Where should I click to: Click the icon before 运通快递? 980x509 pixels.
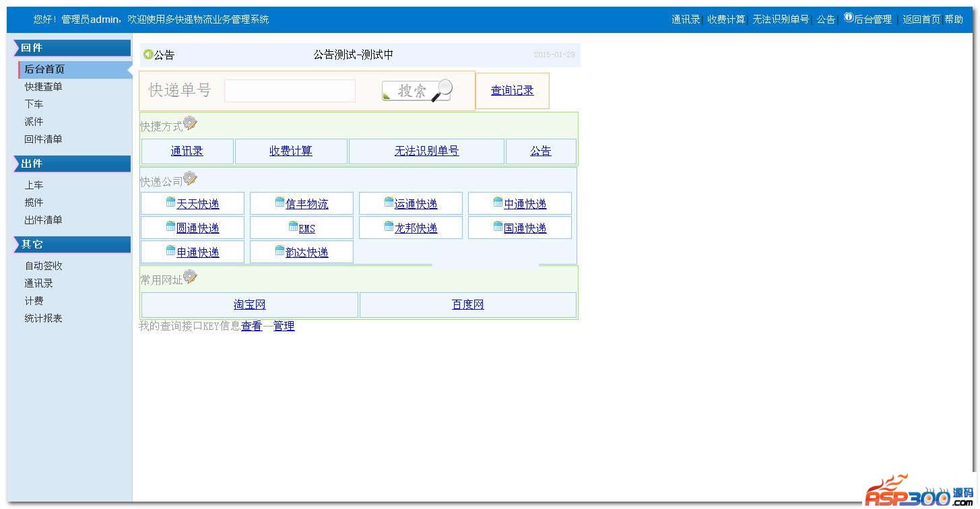pyautogui.click(x=389, y=203)
